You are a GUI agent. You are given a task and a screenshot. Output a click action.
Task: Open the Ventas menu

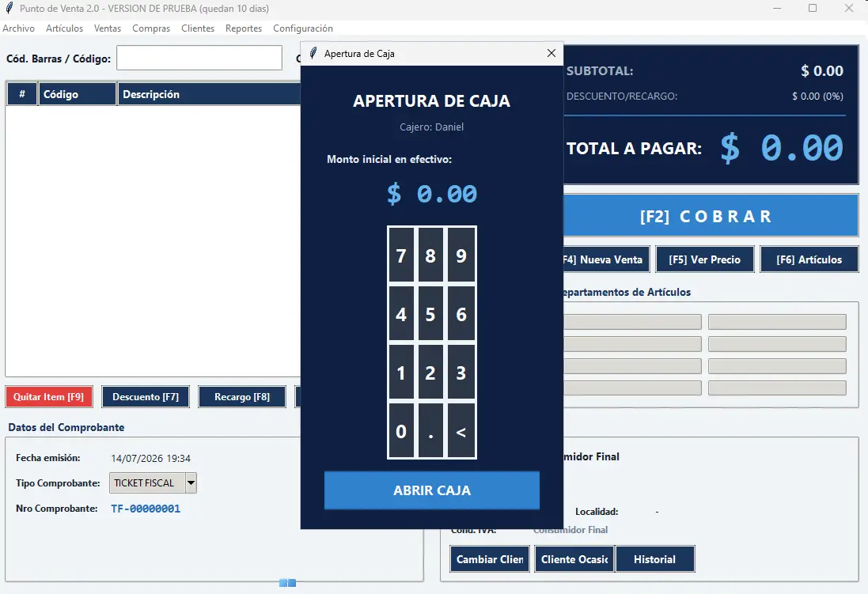click(108, 28)
